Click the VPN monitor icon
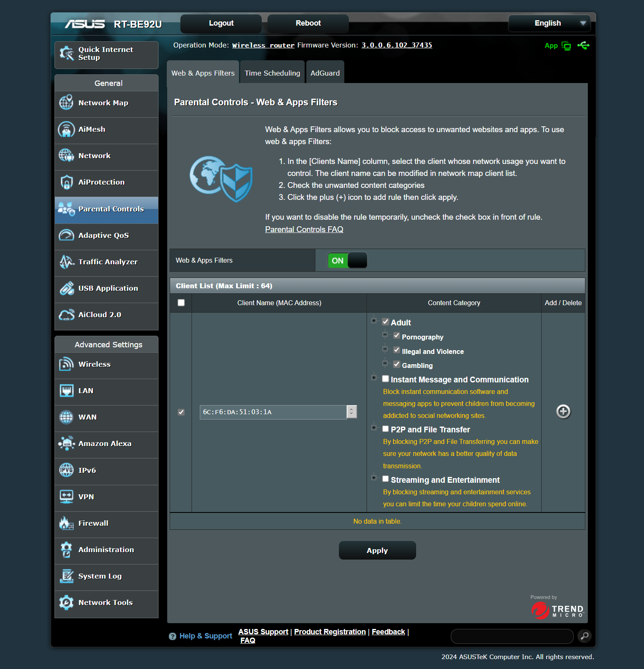This screenshot has height=669, width=644. point(66,497)
